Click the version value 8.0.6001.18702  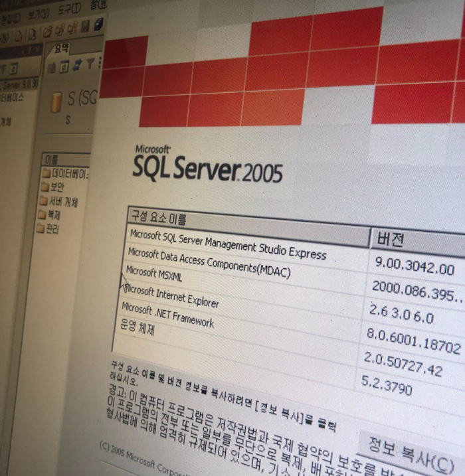point(413,341)
